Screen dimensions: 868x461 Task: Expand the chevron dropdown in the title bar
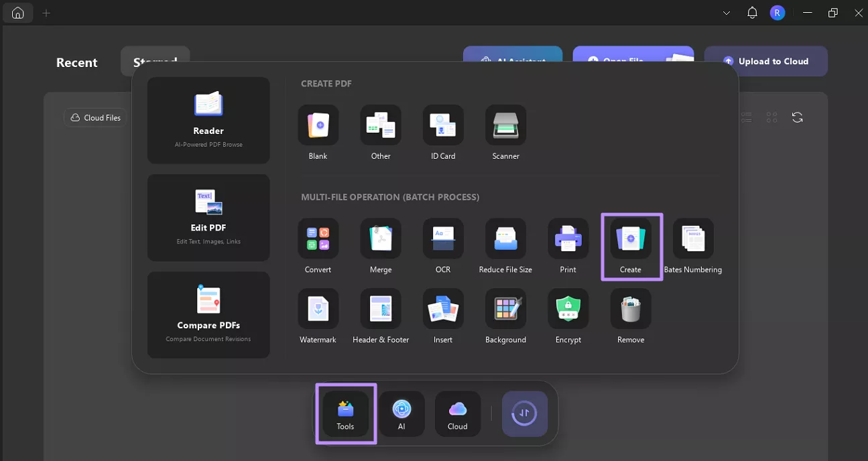click(x=726, y=12)
